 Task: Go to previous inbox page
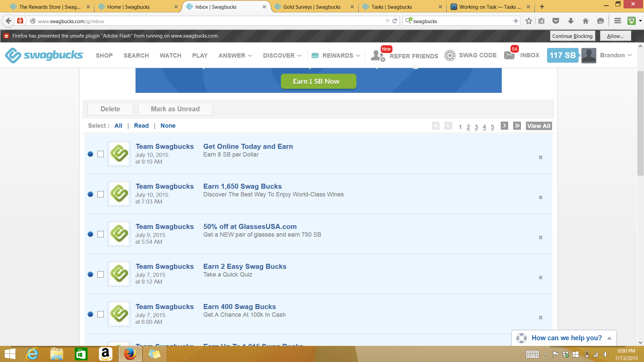(x=448, y=126)
